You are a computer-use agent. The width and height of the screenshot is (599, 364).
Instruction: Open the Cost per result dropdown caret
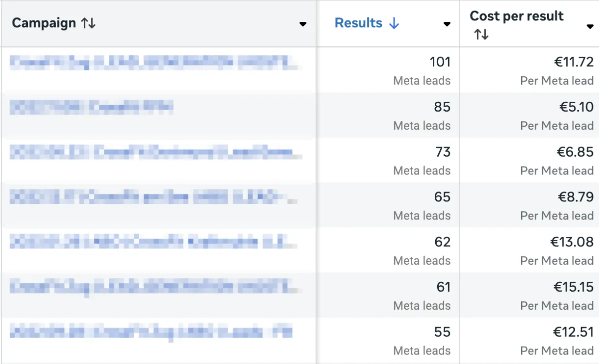coord(590,27)
